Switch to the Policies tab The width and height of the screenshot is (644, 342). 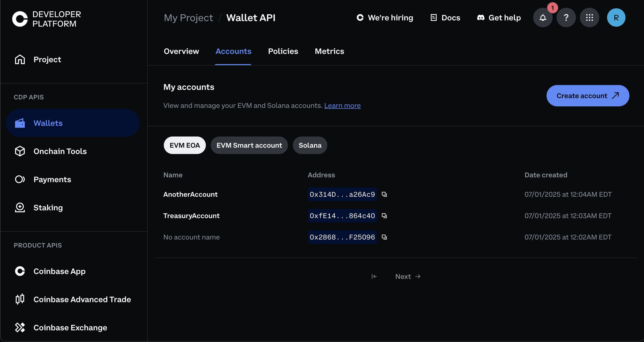click(x=283, y=51)
